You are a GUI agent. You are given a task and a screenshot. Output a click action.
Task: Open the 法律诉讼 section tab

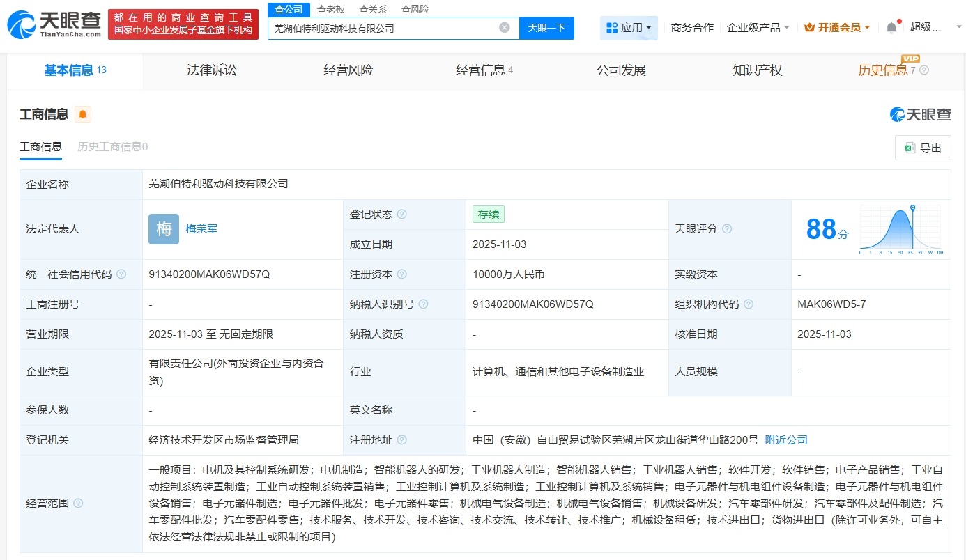[210, 70]
